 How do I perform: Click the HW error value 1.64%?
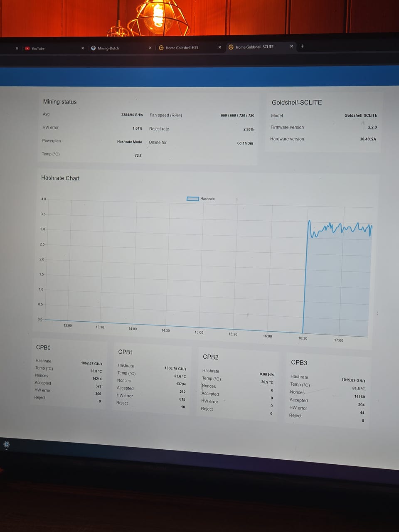pos(137,128)
